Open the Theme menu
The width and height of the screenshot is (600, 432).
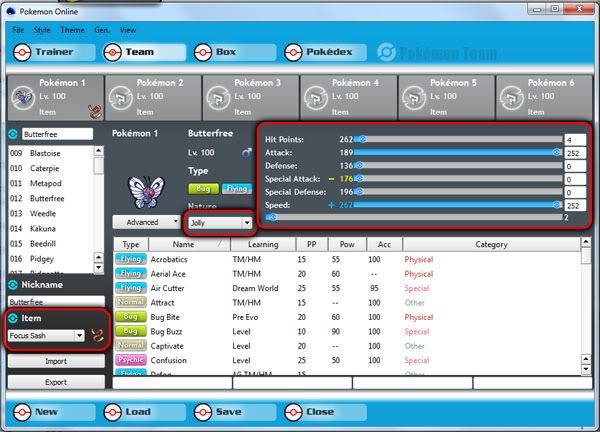[72, 30]
